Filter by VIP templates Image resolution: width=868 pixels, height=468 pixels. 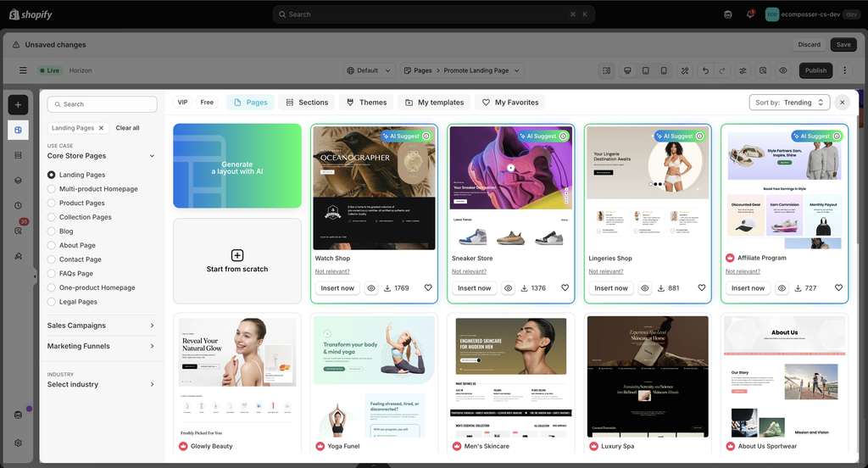[183, 103]
